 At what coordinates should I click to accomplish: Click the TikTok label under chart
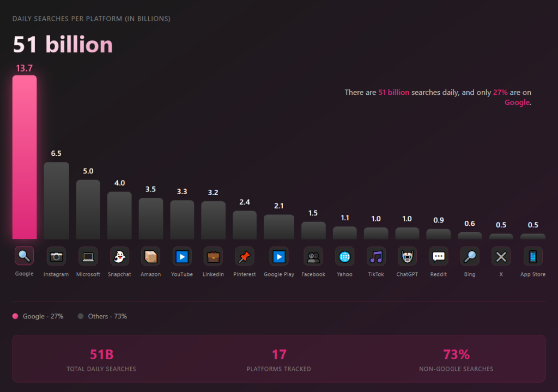(376, 274)
